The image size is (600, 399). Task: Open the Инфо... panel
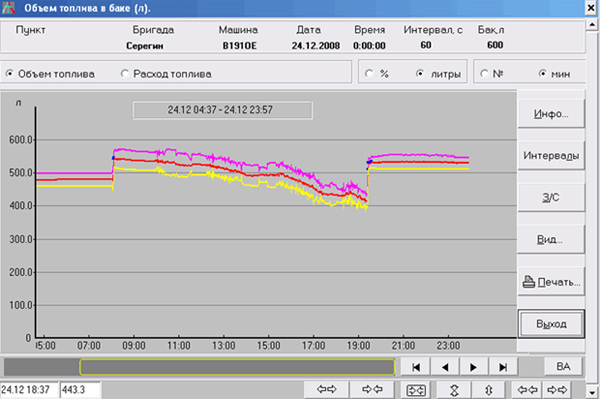coord(551,114)
